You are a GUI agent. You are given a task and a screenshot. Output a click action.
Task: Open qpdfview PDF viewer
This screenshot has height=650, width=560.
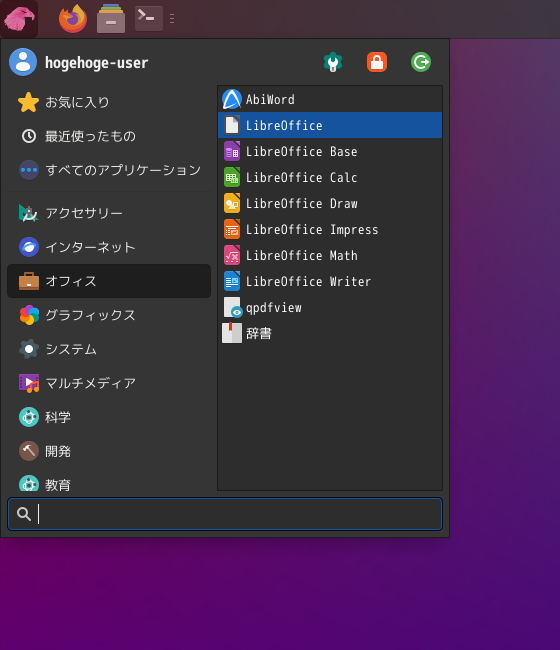pyautogui.click(x=330, y=308)
